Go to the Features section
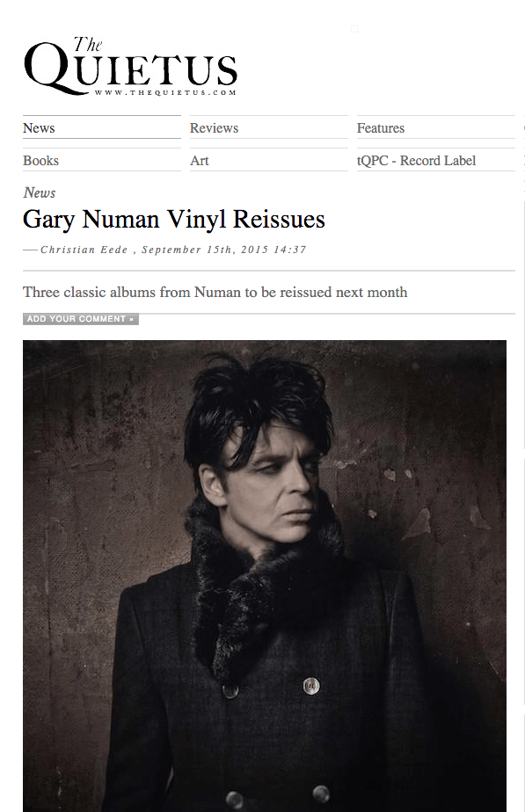 (381, 128)
